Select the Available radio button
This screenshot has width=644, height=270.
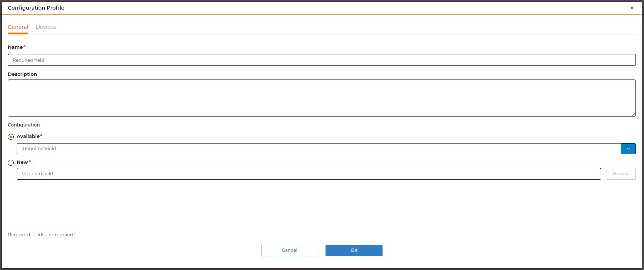(11, 137)
